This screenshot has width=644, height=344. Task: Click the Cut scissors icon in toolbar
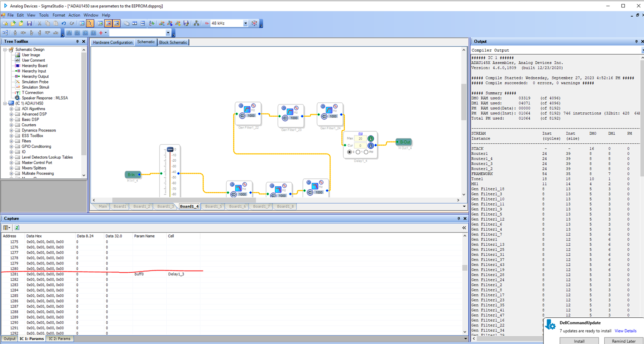39,23
